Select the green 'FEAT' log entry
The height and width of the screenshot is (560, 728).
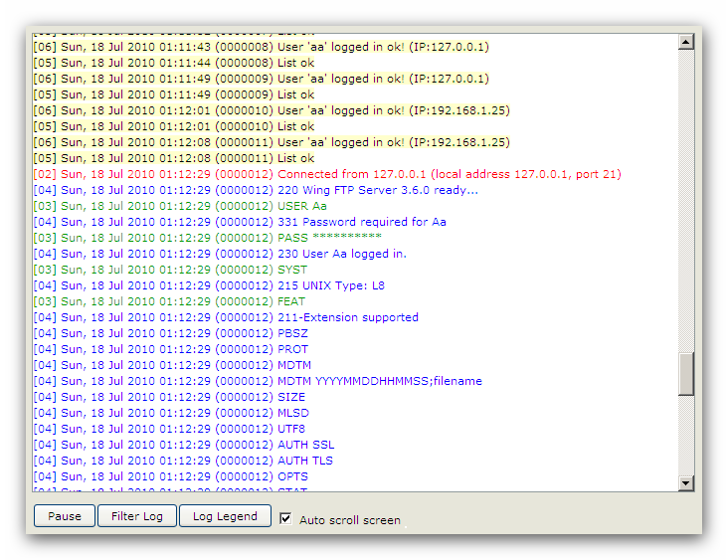[x=169, y=301]
